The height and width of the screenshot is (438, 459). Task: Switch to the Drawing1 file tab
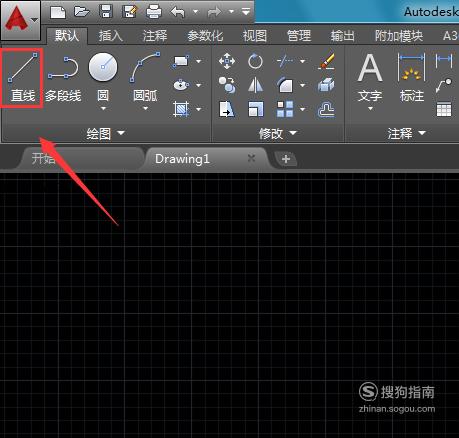click(x=182, y=159)
